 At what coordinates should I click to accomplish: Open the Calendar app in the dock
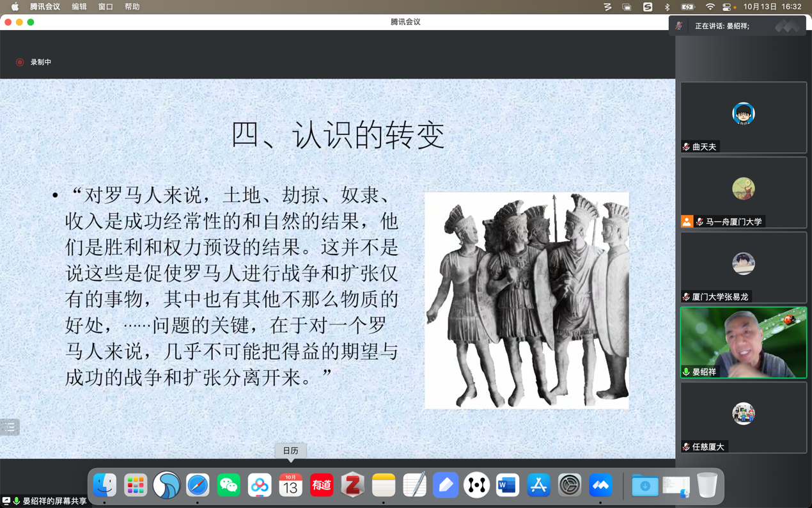coord(290,486)
